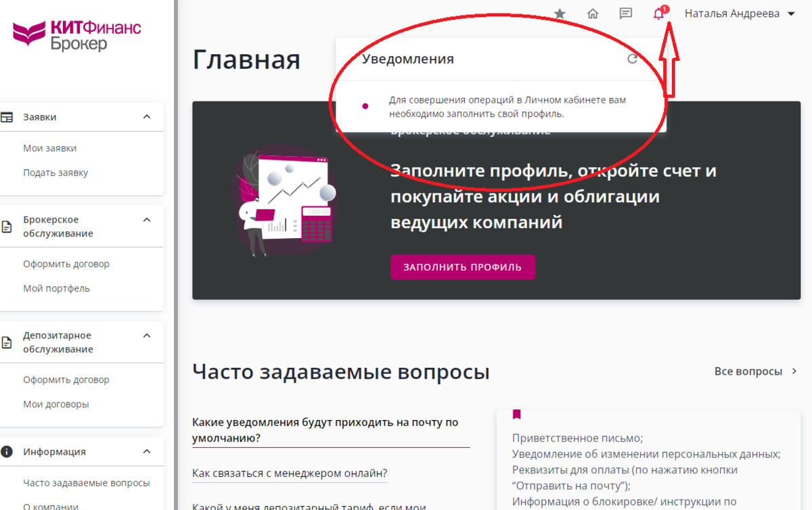Collapse the Брокерское обслуживание section
812x510 pixels.
click(146, 219)
